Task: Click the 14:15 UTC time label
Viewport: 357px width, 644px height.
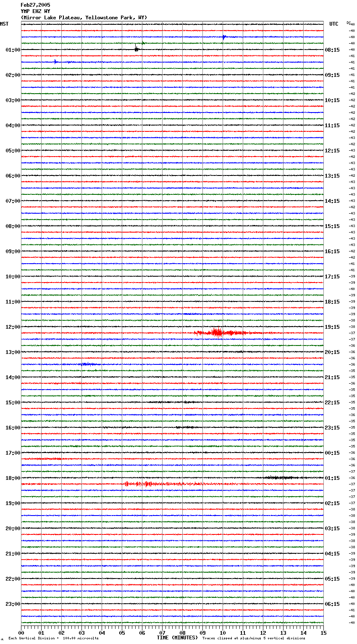Action: point(332,201)
